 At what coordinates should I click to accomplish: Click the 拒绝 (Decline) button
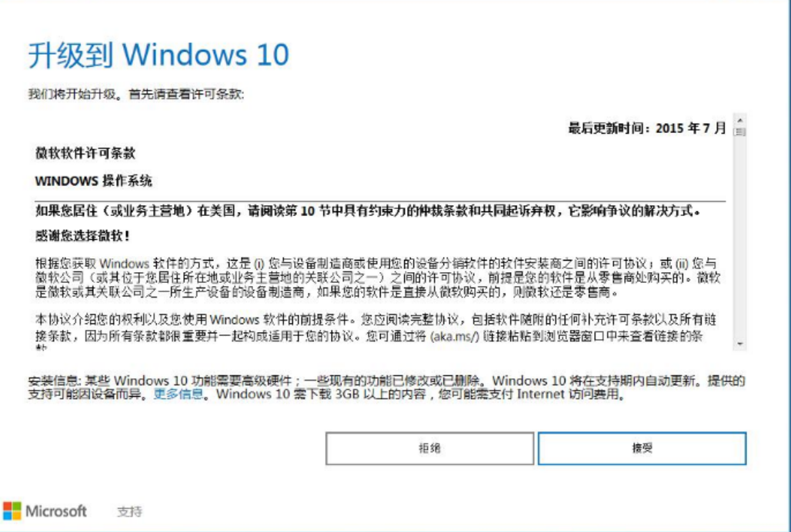429,448
